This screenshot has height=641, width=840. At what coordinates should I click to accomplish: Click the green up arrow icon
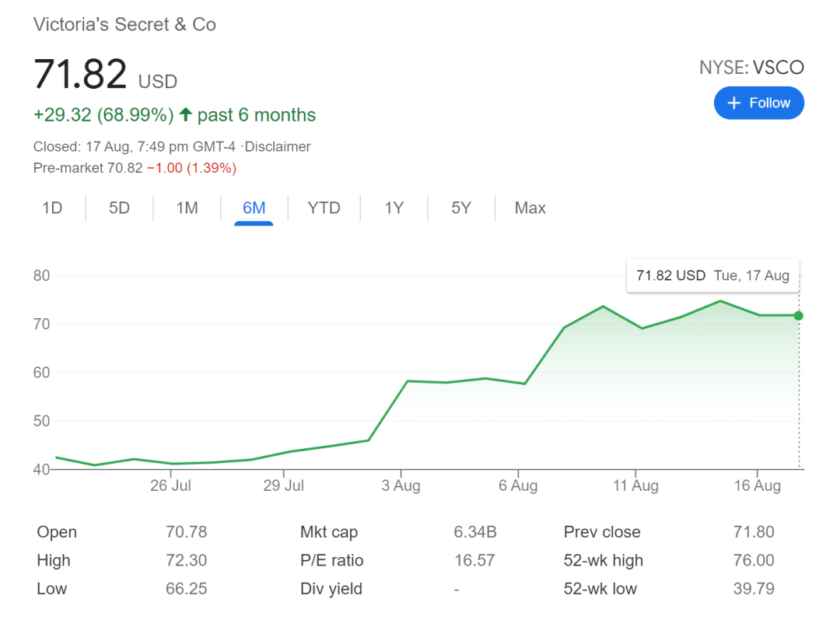[185, 115]
